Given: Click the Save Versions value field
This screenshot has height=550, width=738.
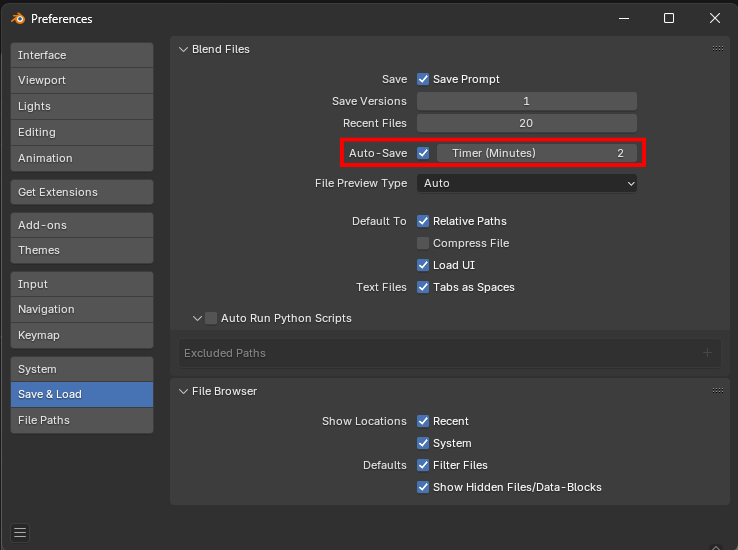Looking at the screenshot, I should click(x=527, y=101).
